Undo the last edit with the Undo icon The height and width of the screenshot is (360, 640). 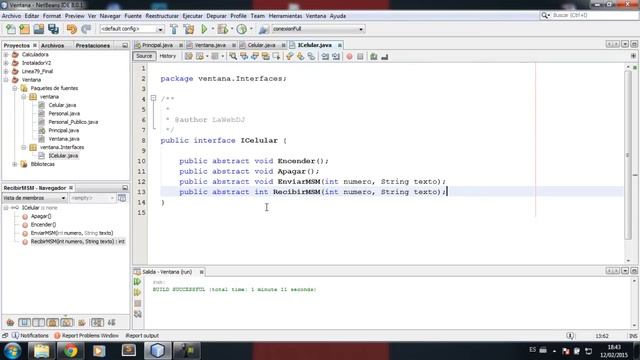[x=72, y=29]
